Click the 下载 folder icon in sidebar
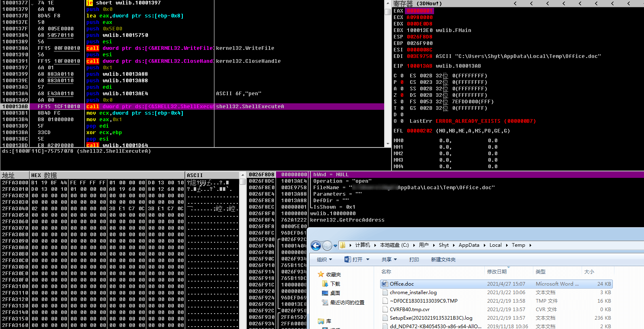Screen dimensions: 644x329 [325, 284]
